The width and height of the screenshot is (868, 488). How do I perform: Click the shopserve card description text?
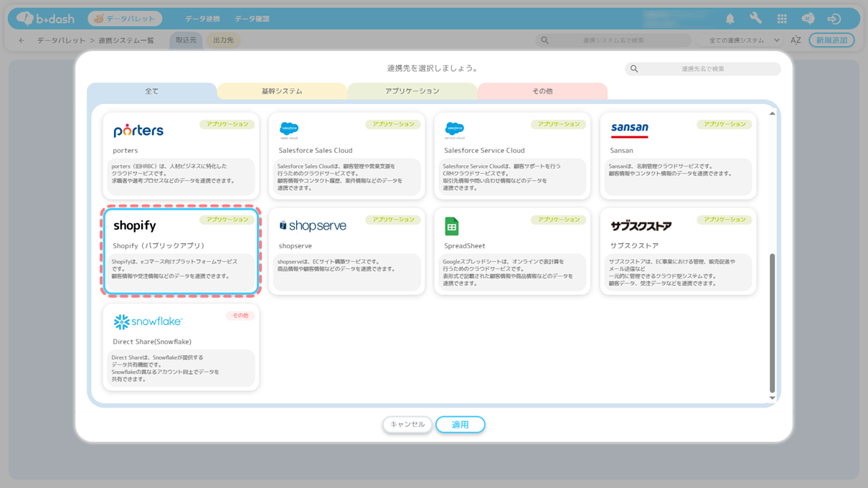(336, 266)
